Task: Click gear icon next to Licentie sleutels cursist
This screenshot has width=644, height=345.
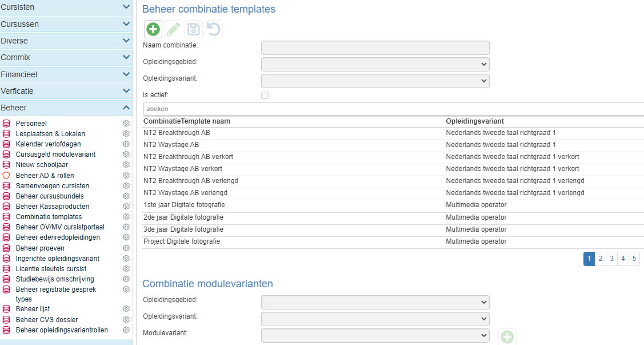Action: click(126, 269)
